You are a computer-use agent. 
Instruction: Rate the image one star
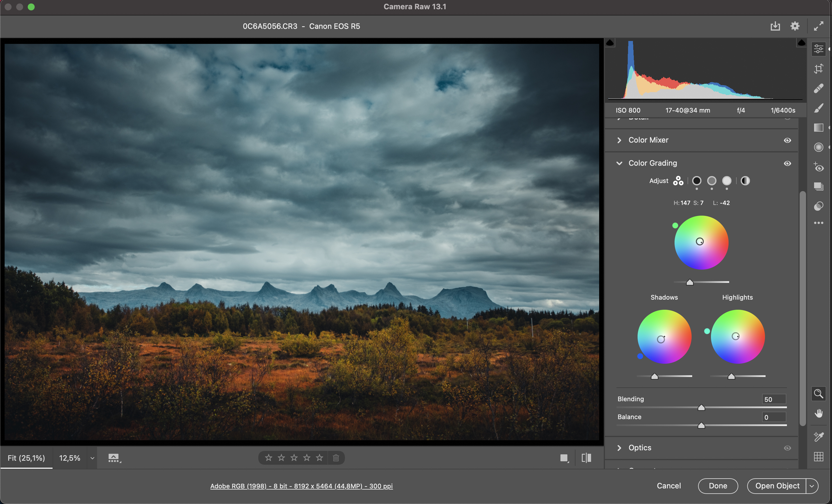268,458
